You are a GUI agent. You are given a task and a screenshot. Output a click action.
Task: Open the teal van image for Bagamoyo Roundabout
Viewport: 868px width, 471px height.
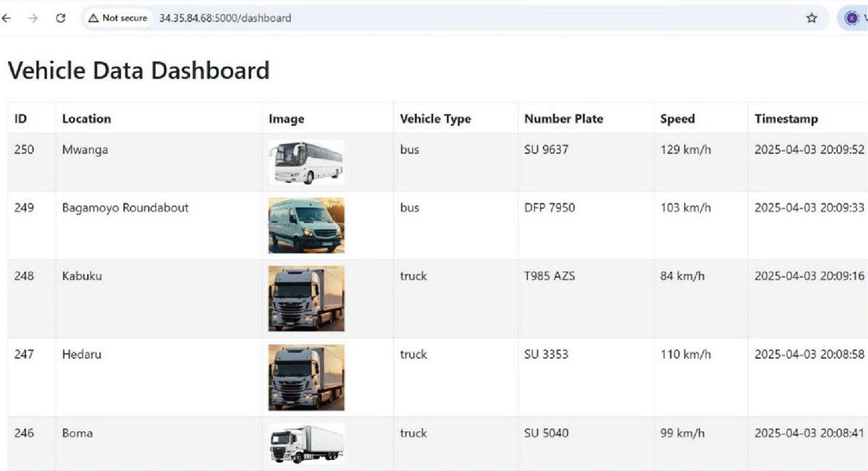coord(306,225)
